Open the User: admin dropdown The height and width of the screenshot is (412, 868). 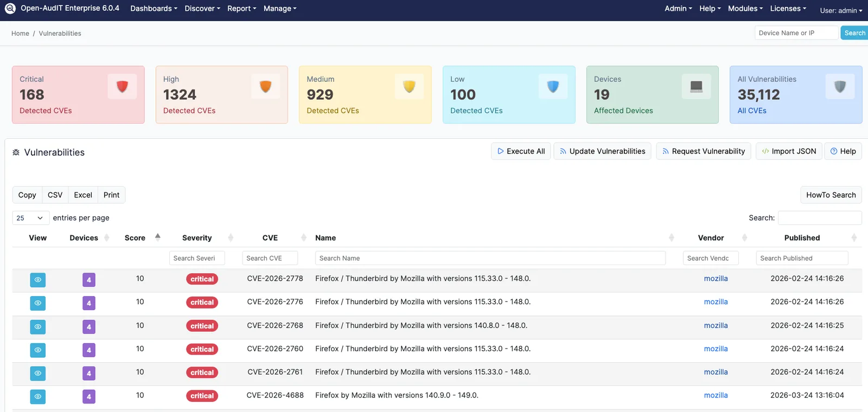point(841,10)
